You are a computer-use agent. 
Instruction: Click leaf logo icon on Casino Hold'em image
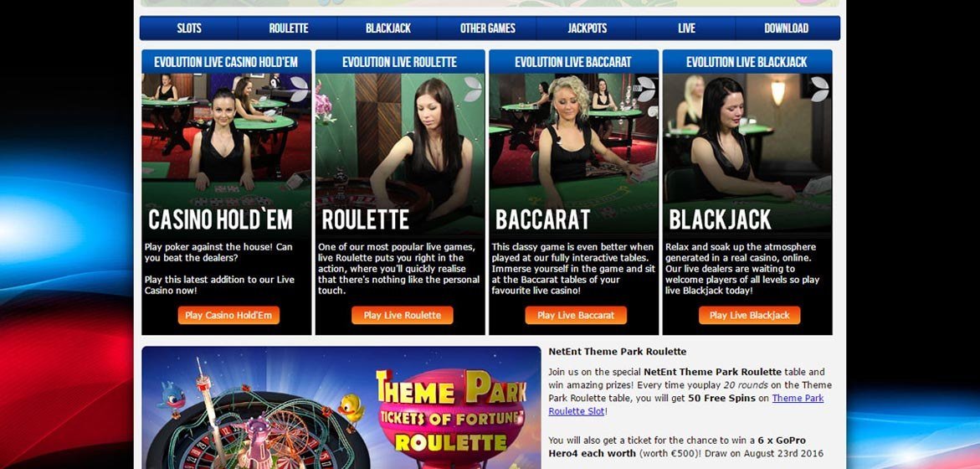(299, 89)
